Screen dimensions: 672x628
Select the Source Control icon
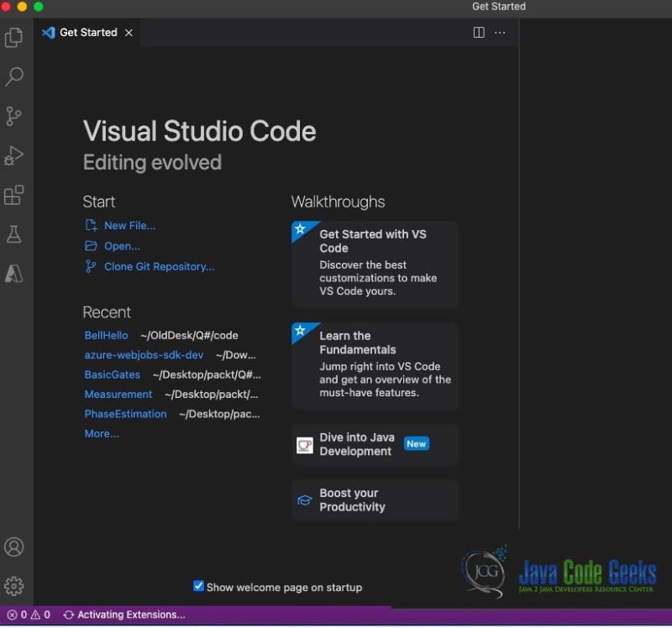click(x=13, y=117)
